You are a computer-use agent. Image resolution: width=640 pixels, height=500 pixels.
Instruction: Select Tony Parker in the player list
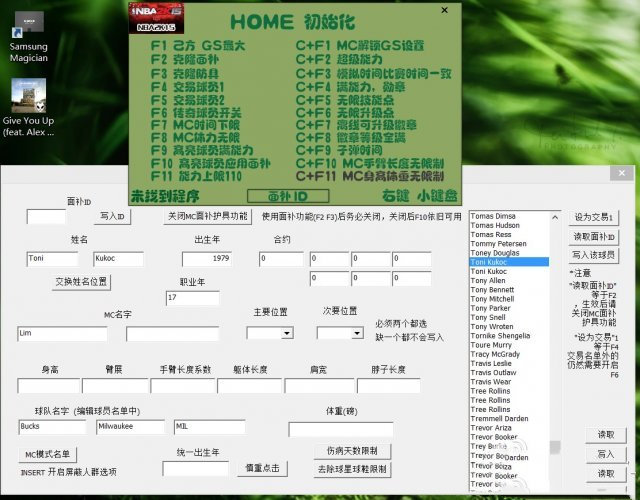(490, 308)
